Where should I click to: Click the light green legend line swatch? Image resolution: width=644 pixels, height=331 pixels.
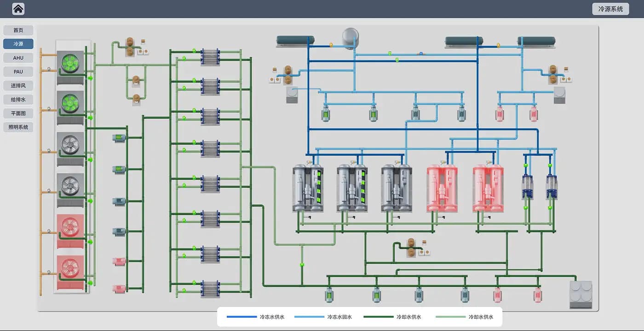click(450, 317)
